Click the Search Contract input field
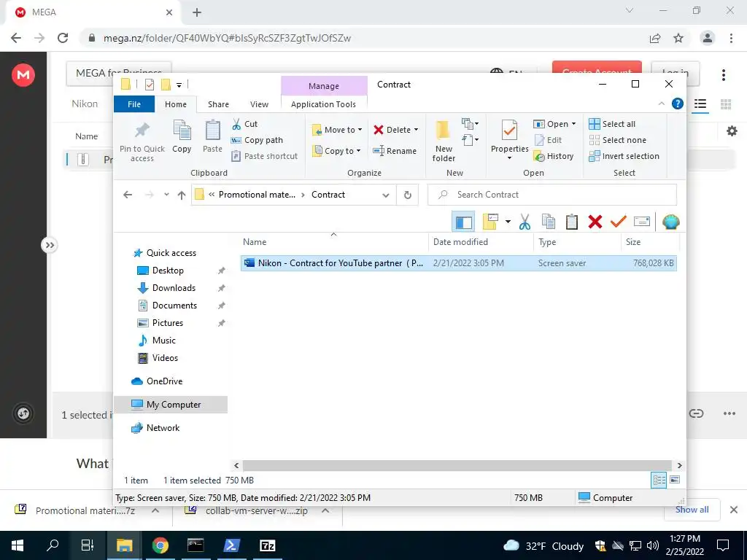Image resolution: width=747 pixels, height=560 pixels. pos(552,195)
